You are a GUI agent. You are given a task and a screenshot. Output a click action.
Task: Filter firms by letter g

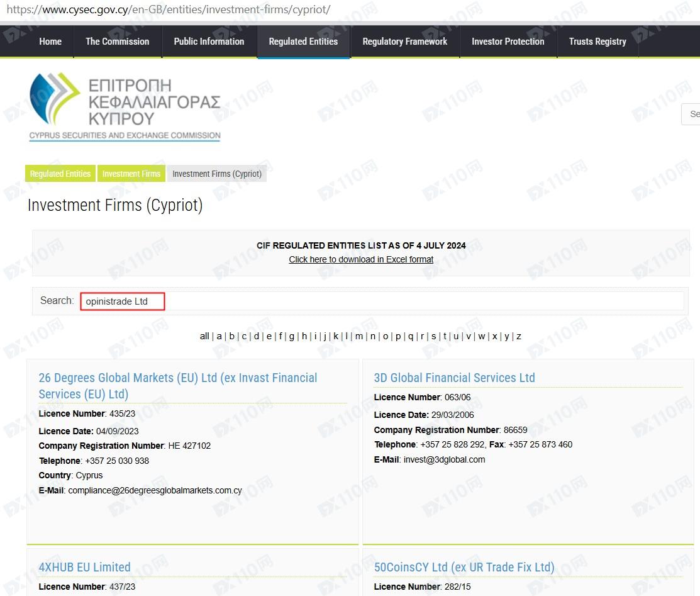coord(292,337)
